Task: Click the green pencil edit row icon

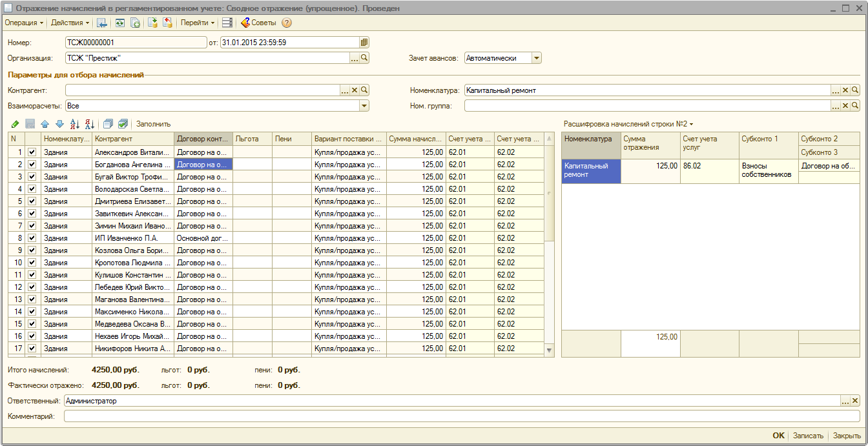Action: click(x=15, y=124)
